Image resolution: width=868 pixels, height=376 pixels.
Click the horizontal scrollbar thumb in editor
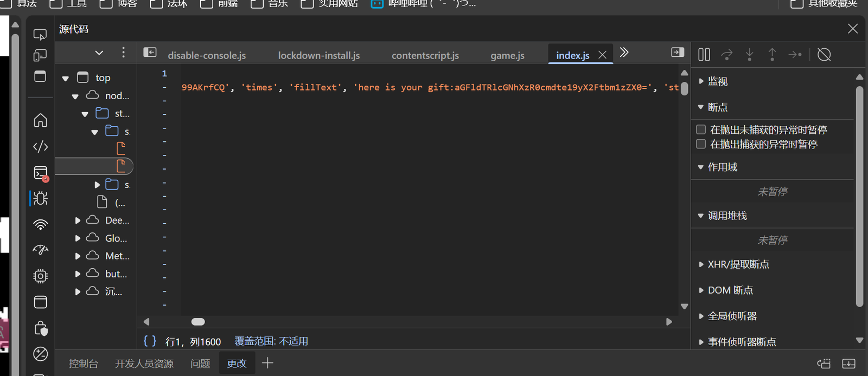point(198,322)
